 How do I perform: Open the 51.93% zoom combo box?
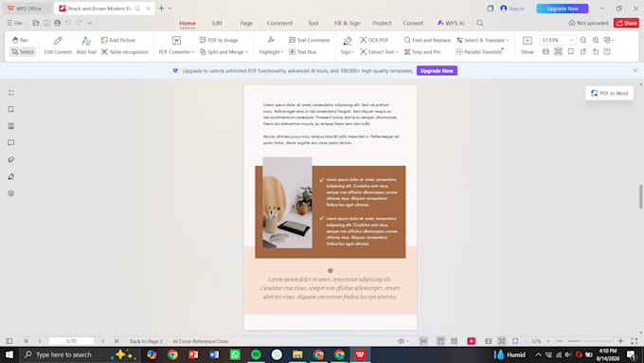coord(557,40)
